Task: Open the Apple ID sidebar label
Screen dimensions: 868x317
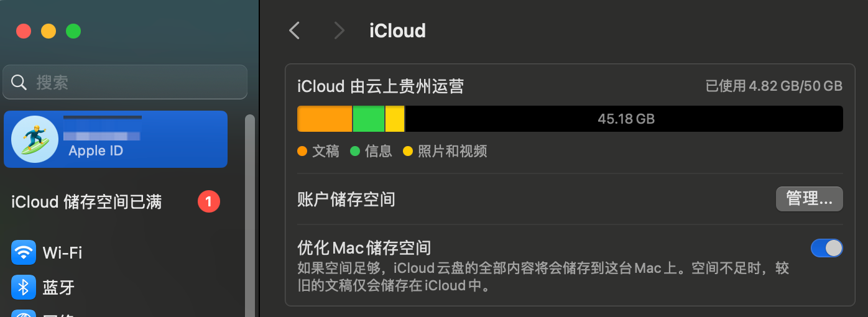Action: pyautogui.click(x=96, y=151)
